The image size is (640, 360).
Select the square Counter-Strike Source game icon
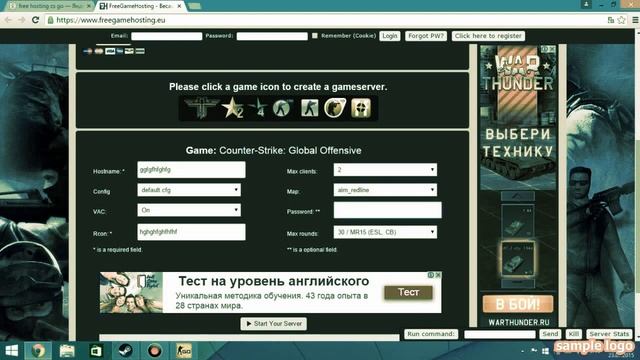tap(309, 108)
